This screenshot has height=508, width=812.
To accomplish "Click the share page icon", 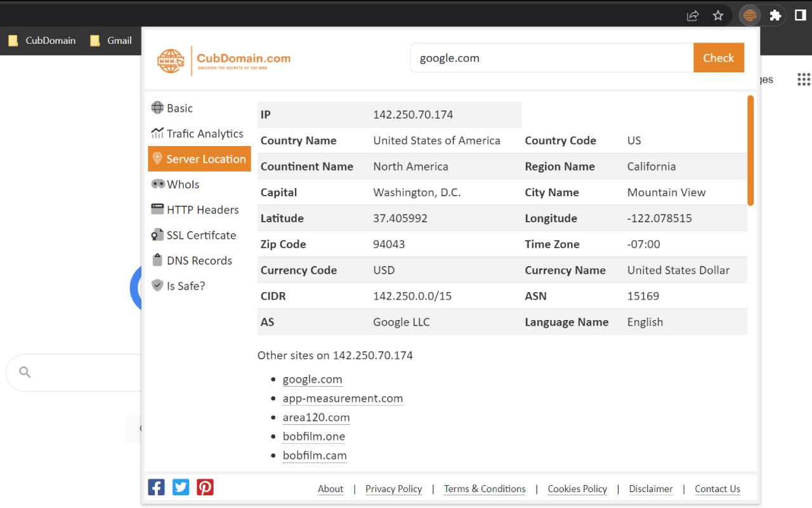I will pos(693,16).
